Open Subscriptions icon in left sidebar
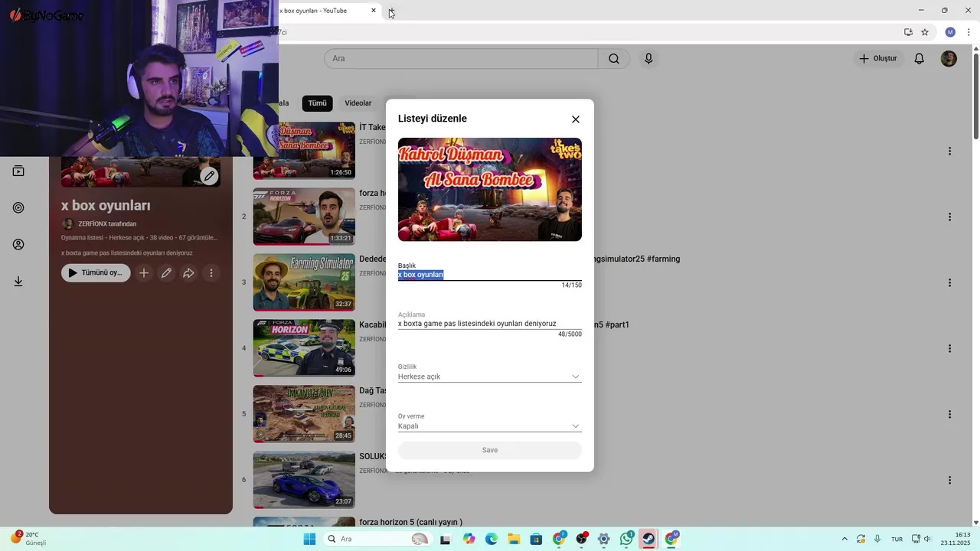 point(18,171)
